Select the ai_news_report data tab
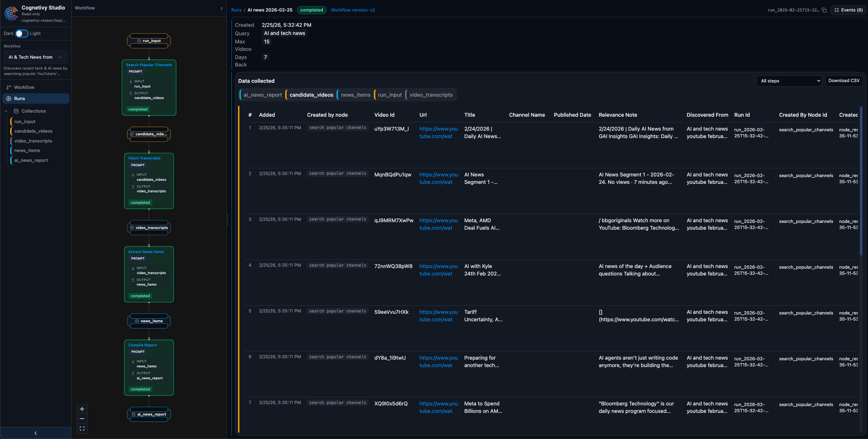Viewport: 868px width, 439px height. tap(262, 95)
